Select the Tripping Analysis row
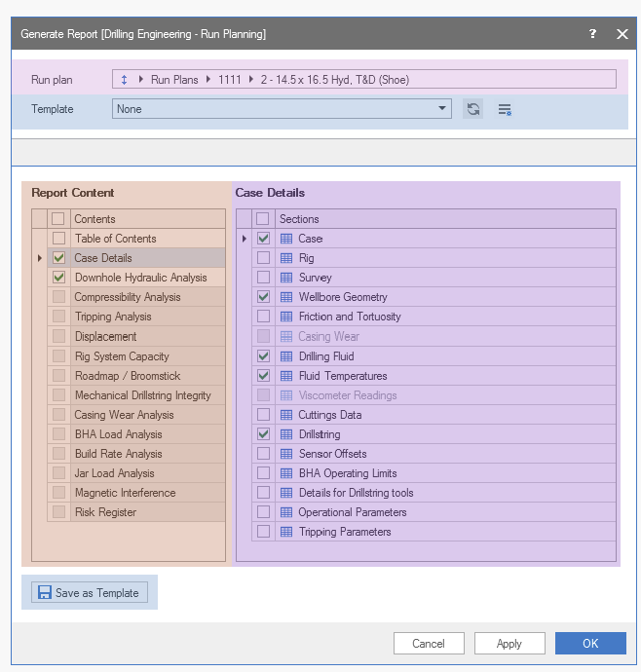This screenshot has height=672, width=641. 136,317
